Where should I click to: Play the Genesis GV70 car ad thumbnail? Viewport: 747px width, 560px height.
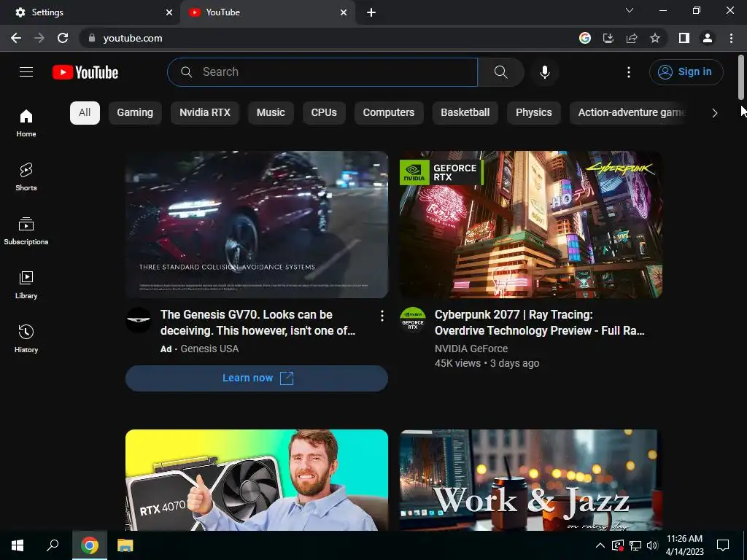click(x=257, y=225)
